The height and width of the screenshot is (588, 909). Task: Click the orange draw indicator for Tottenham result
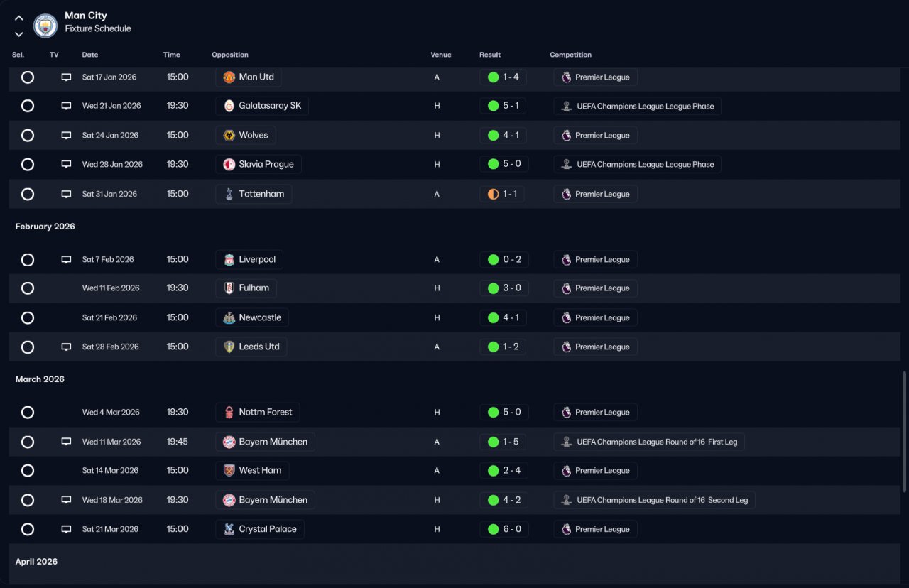[494, 194]
